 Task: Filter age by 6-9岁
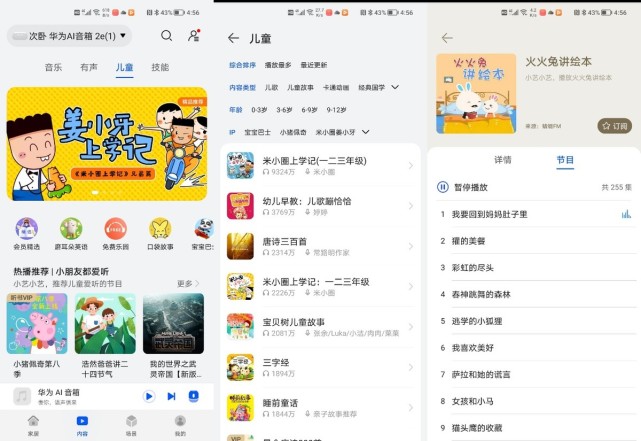pos(309,110)
